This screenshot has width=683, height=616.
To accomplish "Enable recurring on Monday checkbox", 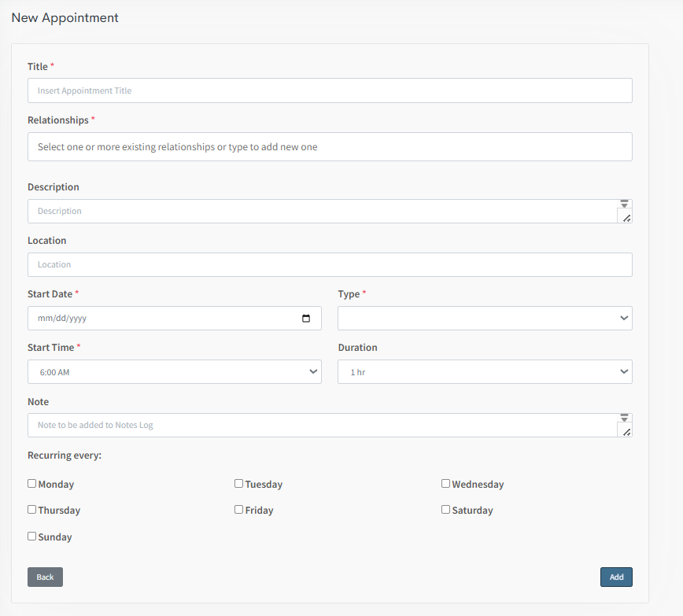I will 32,484.
